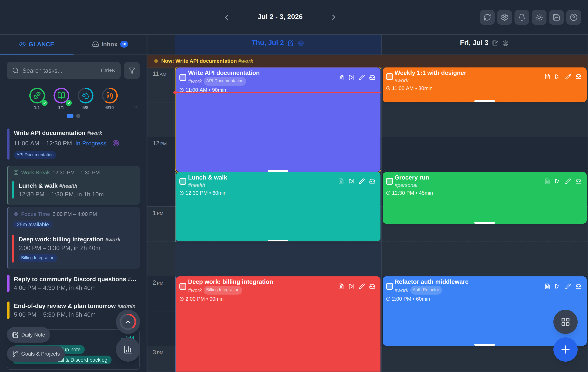This screenshot has height=372, width=588.
Task: Skip the Grocery run card
Action: tap(558, 181)
